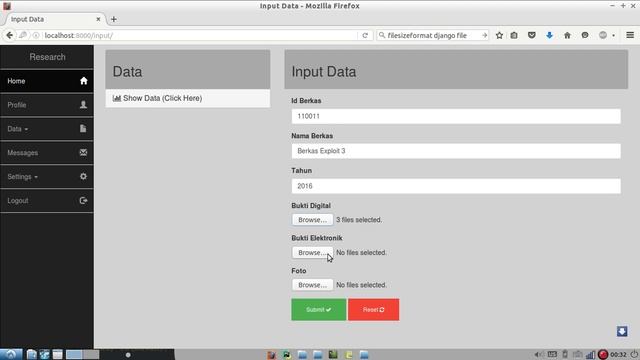Expand the Settings dropdown in the sidebar
640x360 pixels.
[47, 177]
